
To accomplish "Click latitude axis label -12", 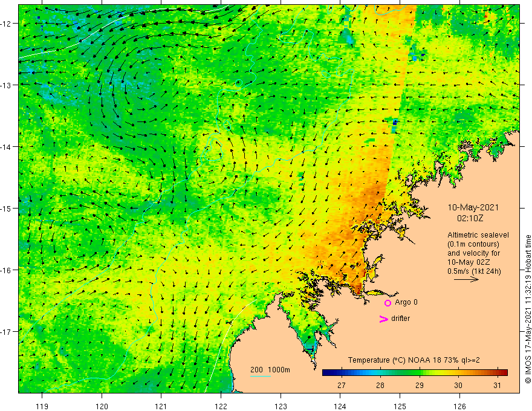I will tap(6, 24).
